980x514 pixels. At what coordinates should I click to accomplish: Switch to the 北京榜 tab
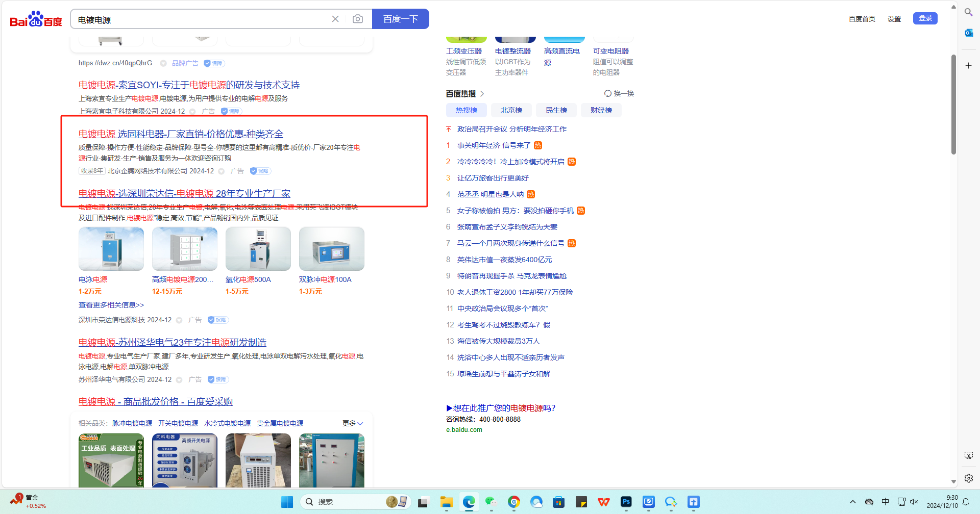pos(511,110)
